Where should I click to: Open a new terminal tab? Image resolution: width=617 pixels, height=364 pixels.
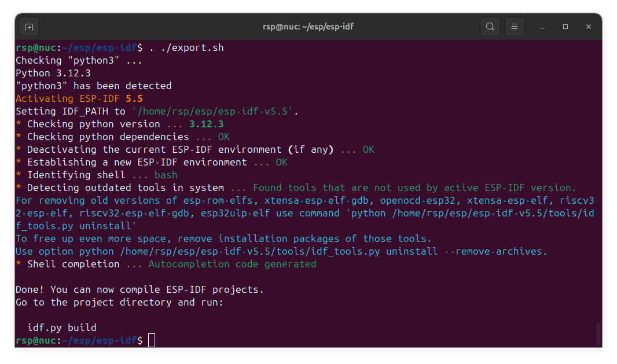[x=29, y=27]
